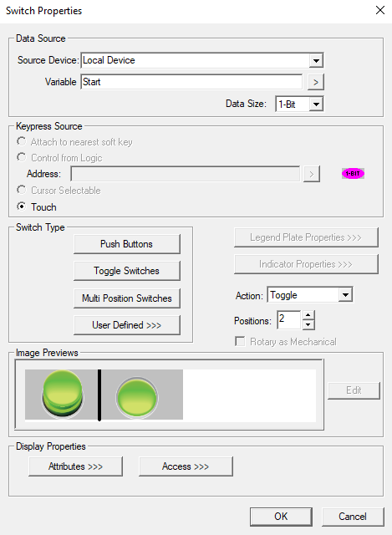
Task: Select the raised green pushbutton preview image
Action: [x=62, y=395]
